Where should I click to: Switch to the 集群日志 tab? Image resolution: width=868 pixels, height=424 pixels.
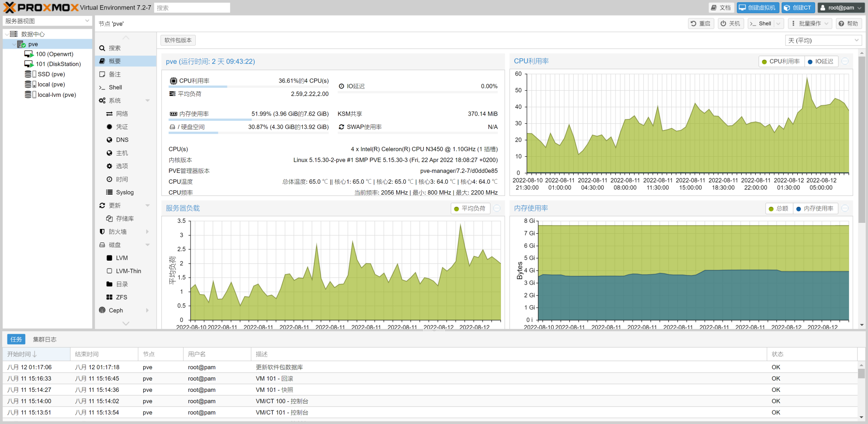pyautogui.click(x=45, y=339)
